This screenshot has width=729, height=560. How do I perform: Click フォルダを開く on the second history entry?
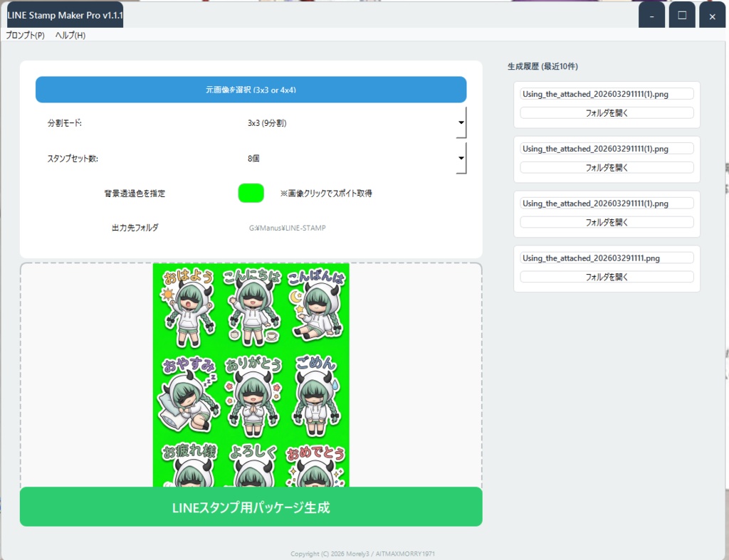click(x=605, y=167)
